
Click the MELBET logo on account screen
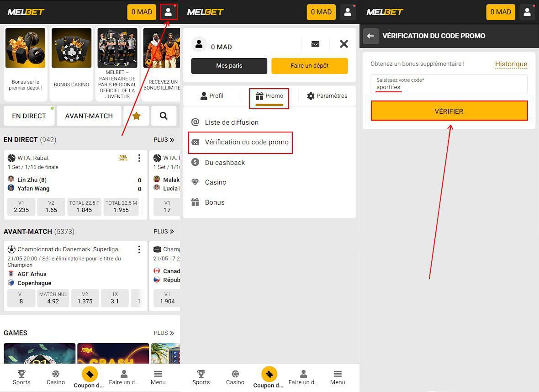point(205,12)
